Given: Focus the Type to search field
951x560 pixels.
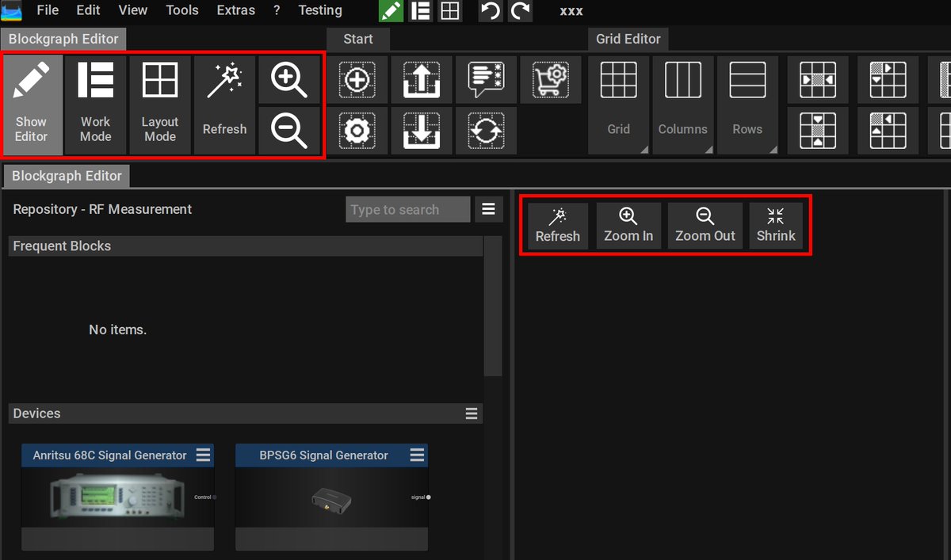Looking at the screenshot, I should point(408,210).
